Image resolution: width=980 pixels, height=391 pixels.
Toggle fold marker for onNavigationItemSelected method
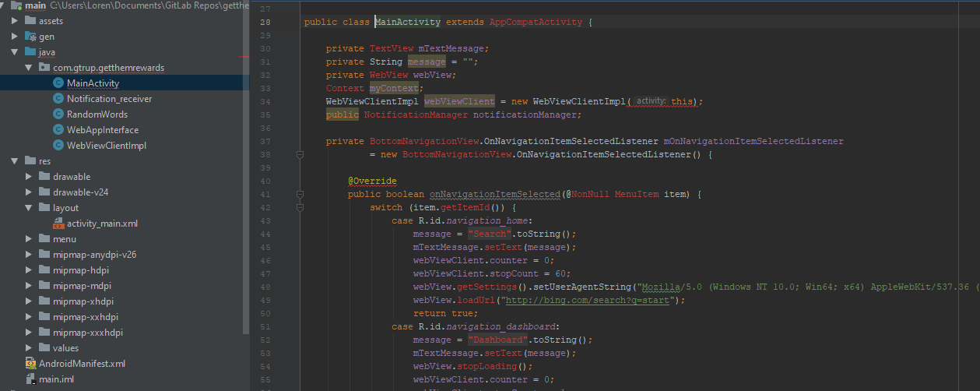point(300,194)
